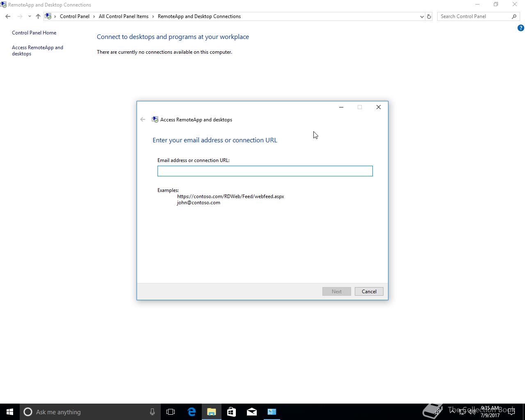The width and height of the screenshot is (525, 420).
Task: Open Control Panel Home link
Action: click(x=34, y=33)
